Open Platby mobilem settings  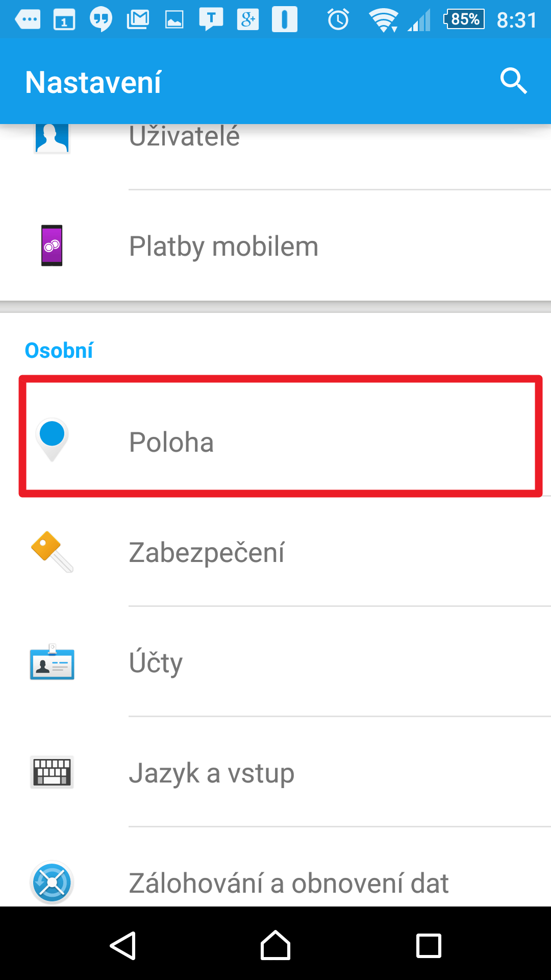[275, 246]
